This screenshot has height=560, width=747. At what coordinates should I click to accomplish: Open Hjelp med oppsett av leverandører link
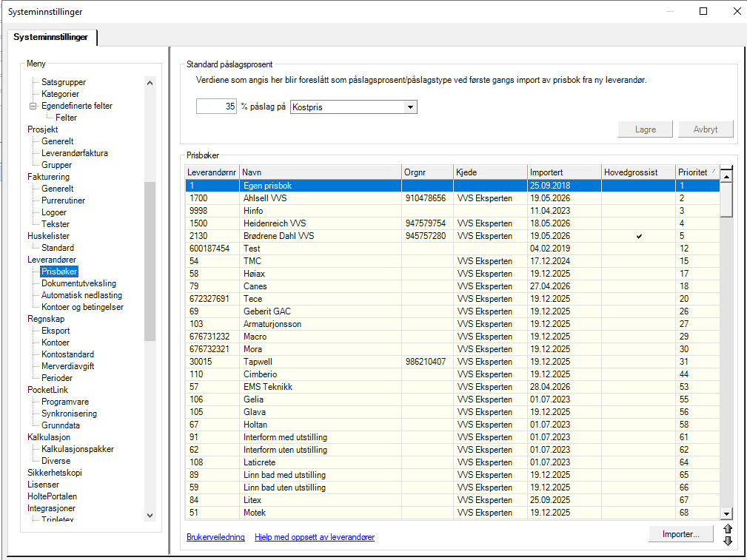(315, 537)
